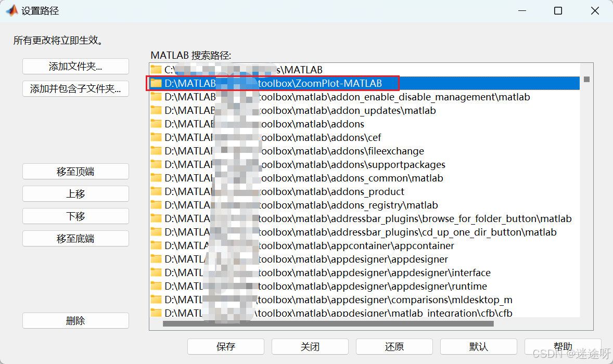The height and width of the screenshot is (364, 613).
Task: Click Add with Subfolders (添加并包含子文件夹...) button
Action: click(x=75, y=88)
